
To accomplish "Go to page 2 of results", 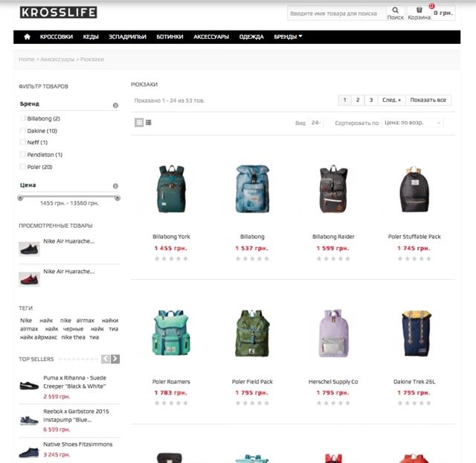I will (x=358, y=100).
